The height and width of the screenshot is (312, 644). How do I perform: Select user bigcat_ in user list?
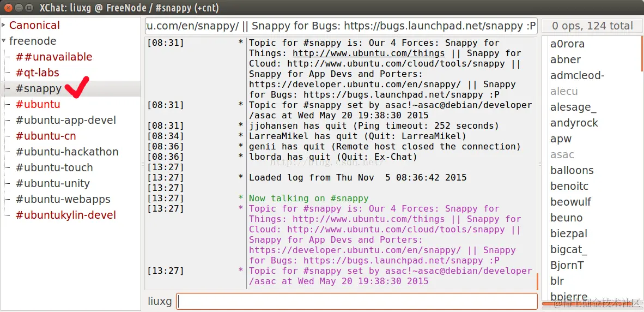569,249
